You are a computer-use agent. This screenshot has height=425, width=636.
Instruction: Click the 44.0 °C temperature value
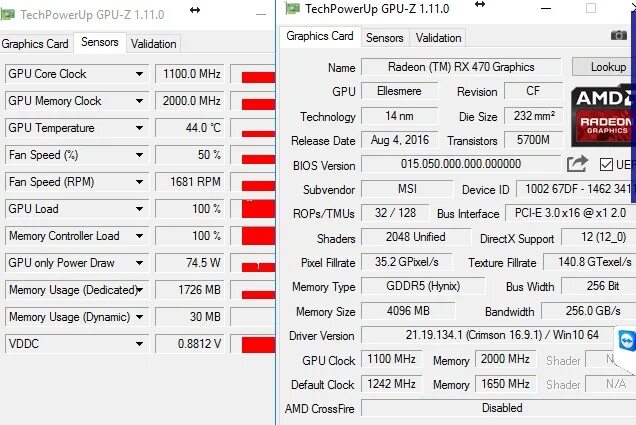point(189,128)
